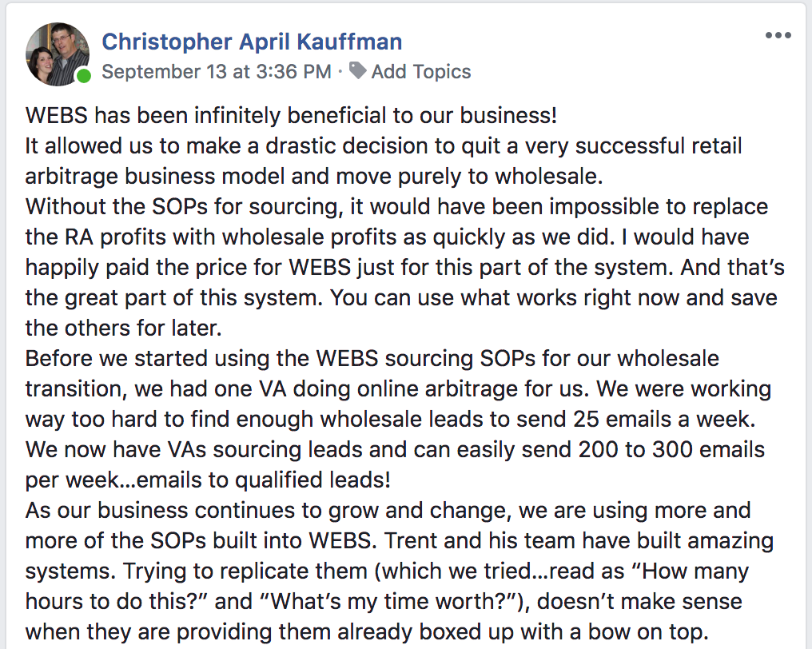Click the sentence starting "Without the SOPs for sourcing"
The width and height of the screenshot is (812, 649).
(x=396, y=207)
